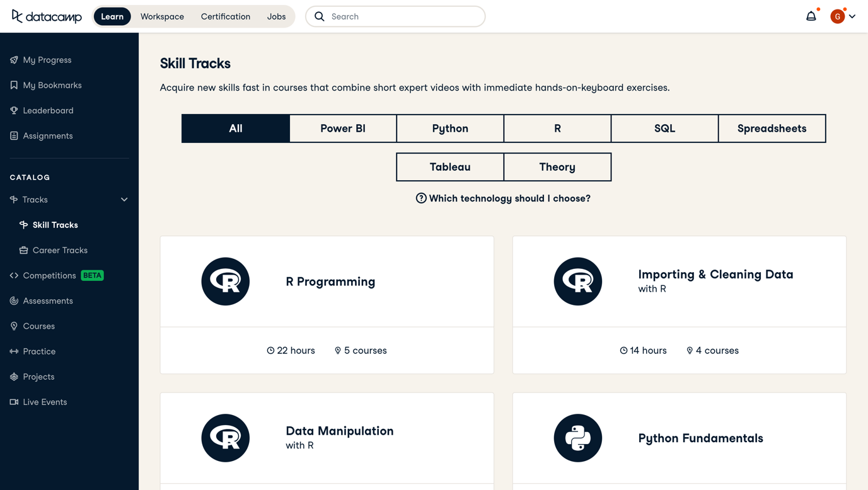This screenshot has width=868, height=490.
Task: Click the Tracks signpost icon
Action: click(14, 200)
